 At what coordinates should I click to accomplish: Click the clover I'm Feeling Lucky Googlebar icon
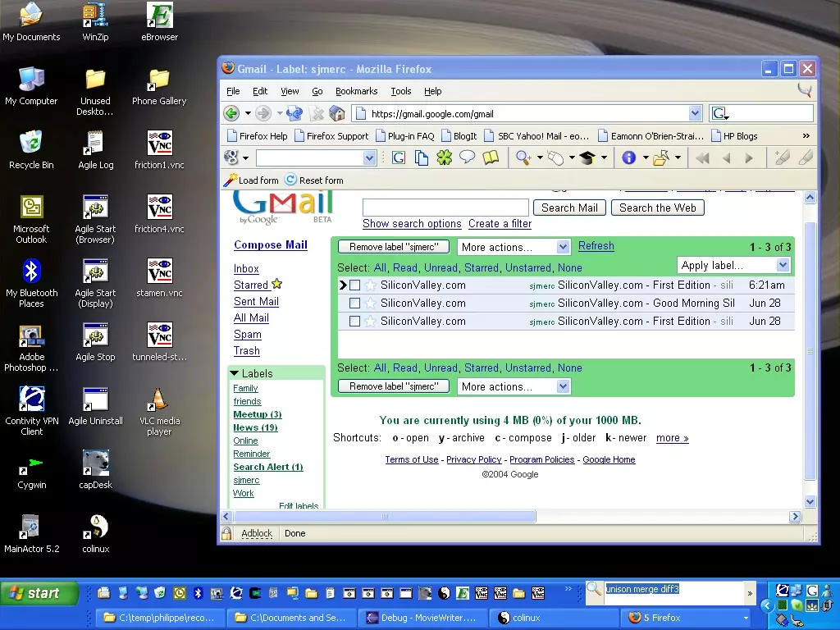pyautogui.click(x=443, y=157)
